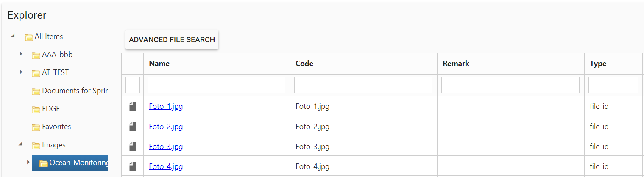The width and height of the screenshot is (644, 177).
Task: Select the Documents for Sprint folder
Action: (75, 91)
